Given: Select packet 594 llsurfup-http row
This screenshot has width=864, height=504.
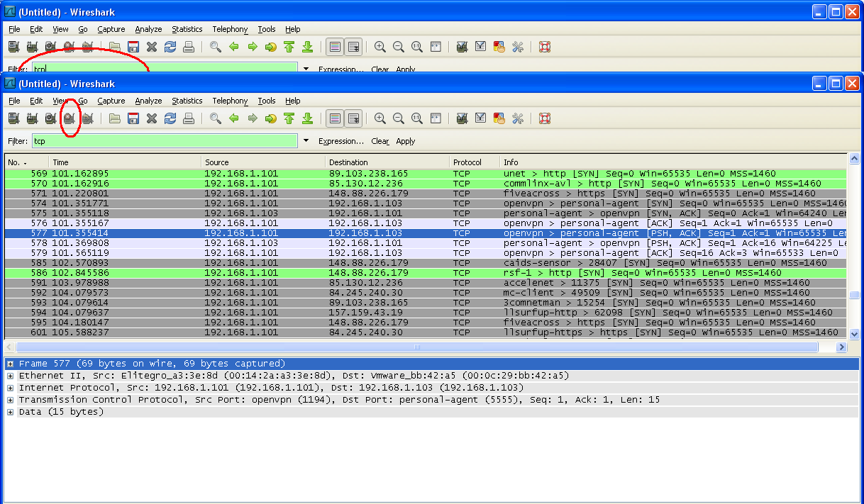Looking at the screenshot, I should [426, 312].
